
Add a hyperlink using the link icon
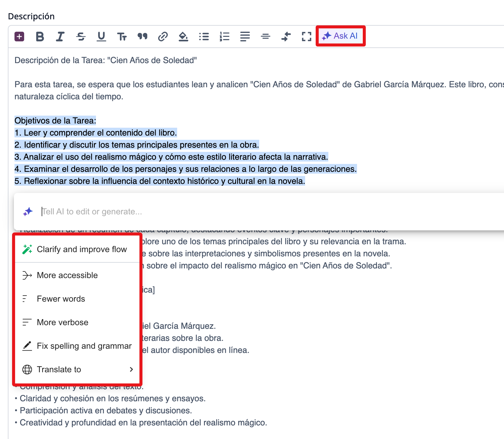[163, 37]
